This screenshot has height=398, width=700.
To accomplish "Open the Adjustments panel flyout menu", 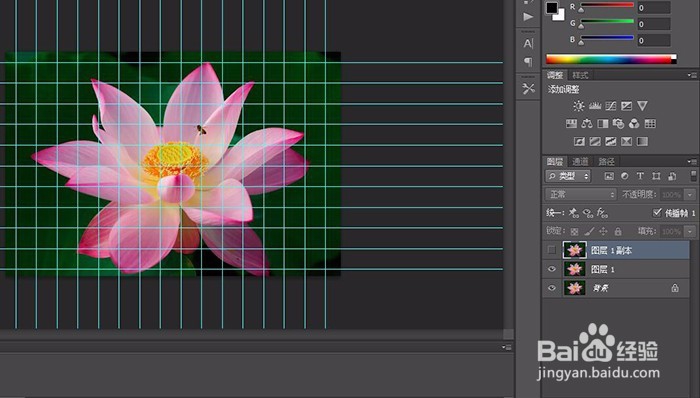I will (692, 75).
